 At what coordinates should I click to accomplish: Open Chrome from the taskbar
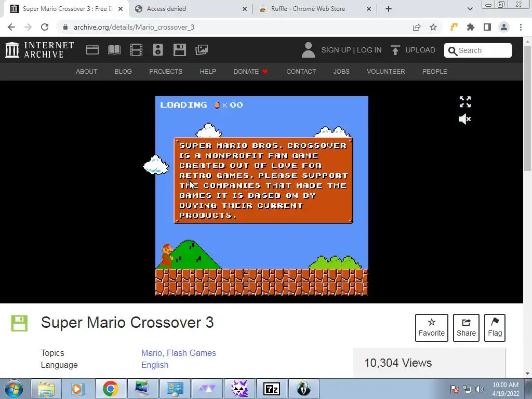pos(110,389)
